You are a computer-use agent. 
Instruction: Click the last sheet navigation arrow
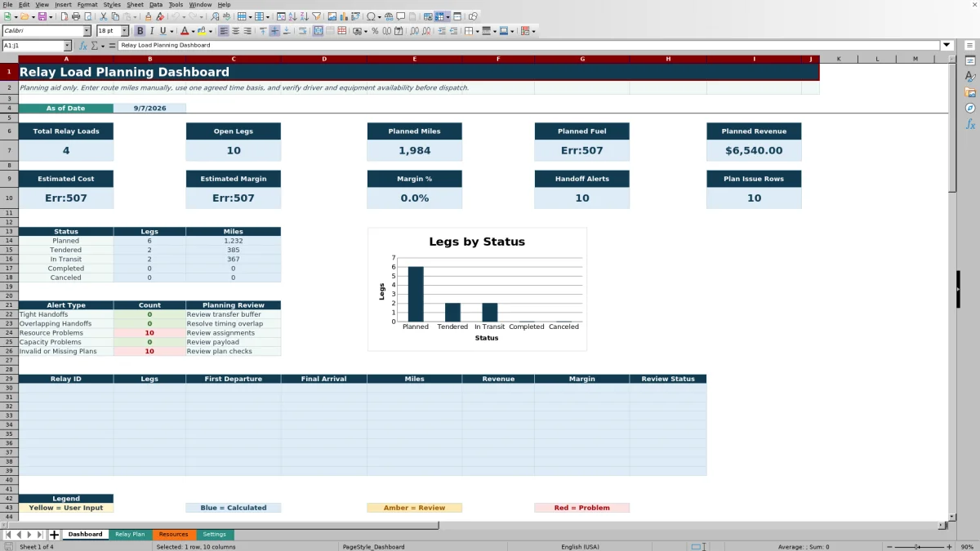coord(41,535)
